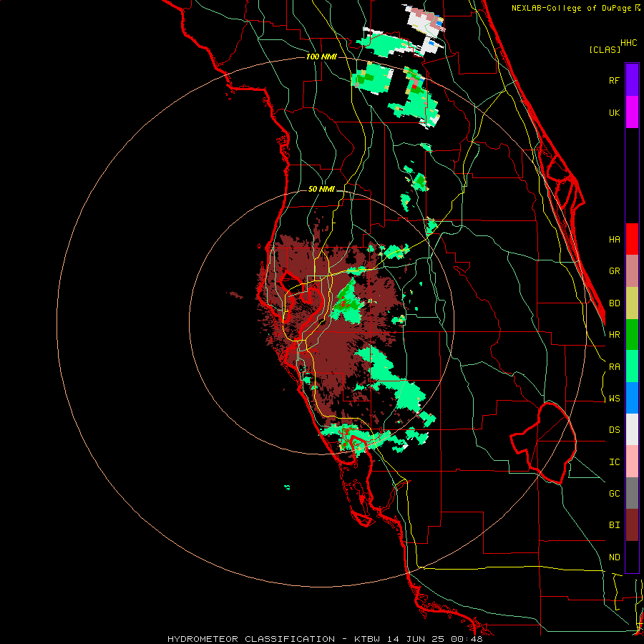Click the RF purple legend swatch
This screenshot has width=644, height=644.
click(632, 80)
